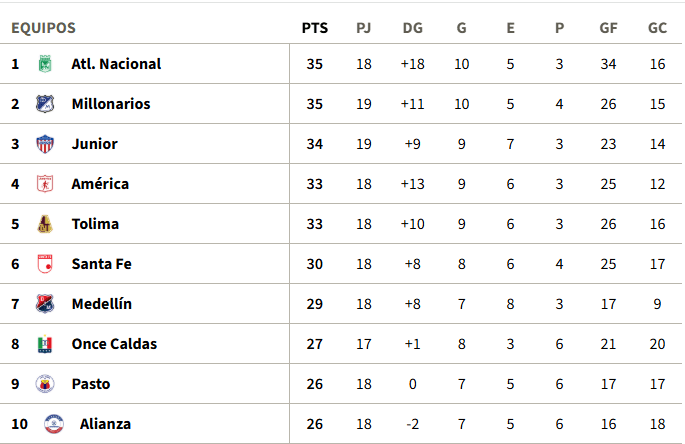Viewport: 685px width, 444px height.
Task: Click the Tolima team crest
Action: pyautogui.click(x=45, y=224)
